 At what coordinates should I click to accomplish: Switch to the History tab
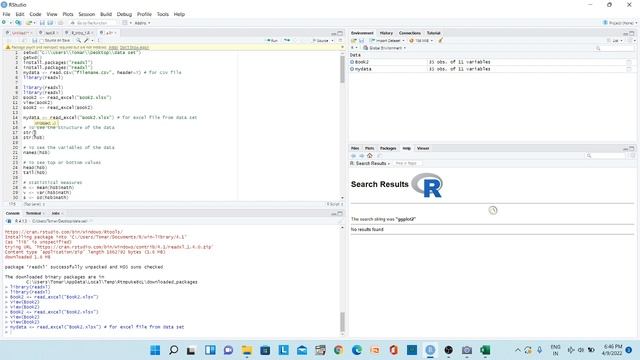click(x=386, y=33)
